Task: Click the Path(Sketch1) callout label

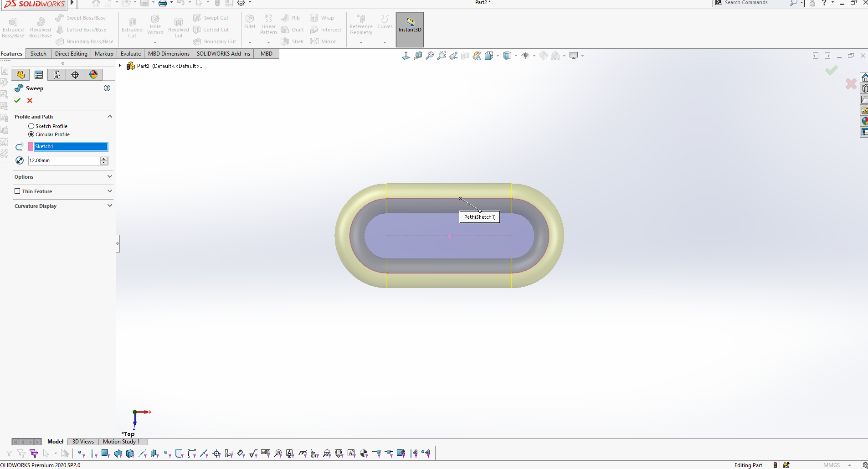Action: [x=480, y=217]
